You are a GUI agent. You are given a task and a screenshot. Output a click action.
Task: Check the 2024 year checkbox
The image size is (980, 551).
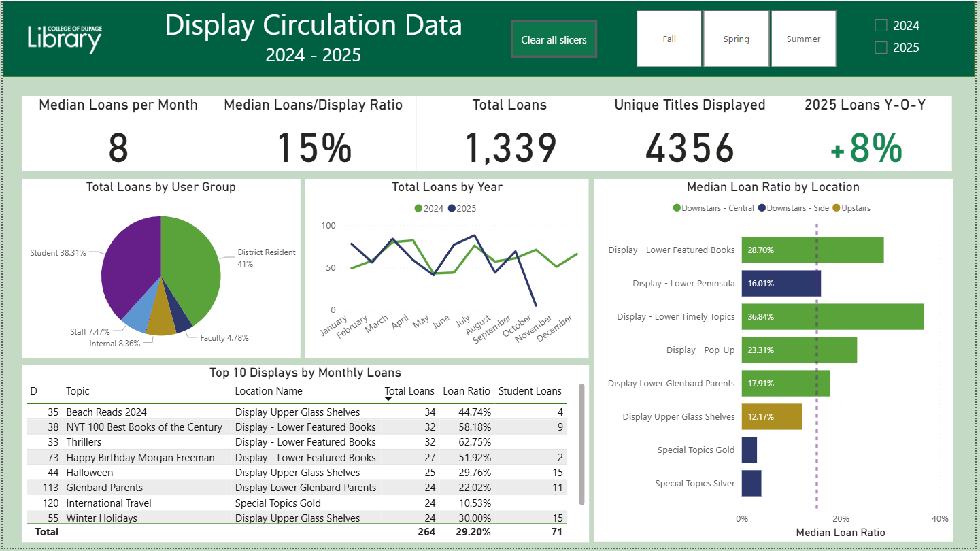coord(881,26)
